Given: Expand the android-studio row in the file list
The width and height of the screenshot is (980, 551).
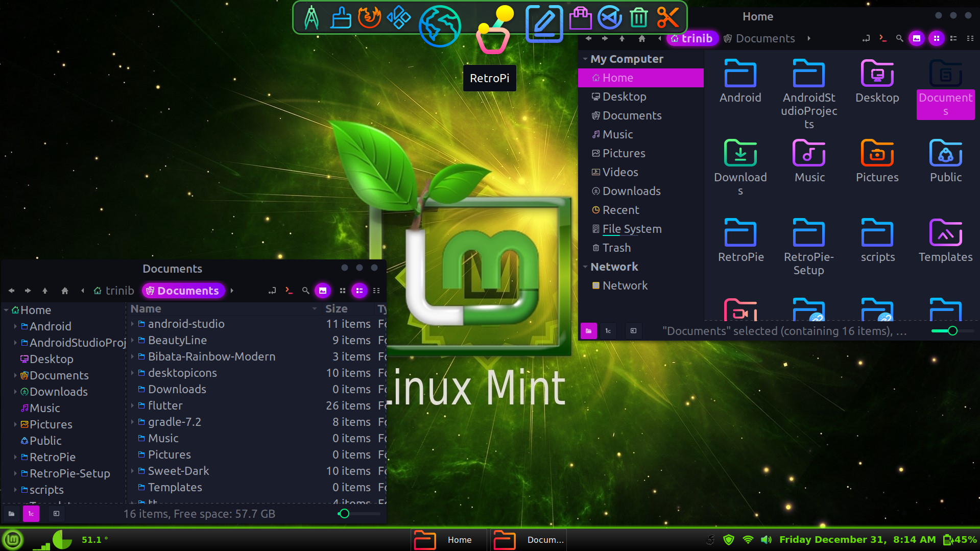Looking at the screenshot, I should click(x=132, y=324).
